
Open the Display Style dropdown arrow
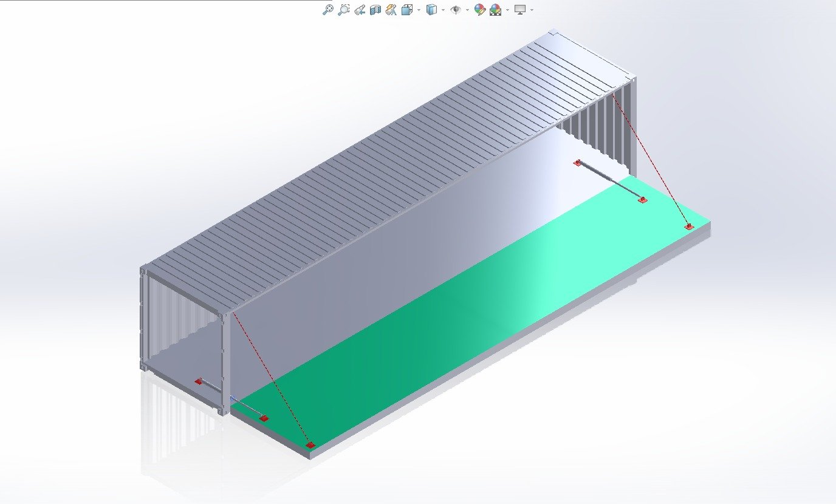pos(443,10)
